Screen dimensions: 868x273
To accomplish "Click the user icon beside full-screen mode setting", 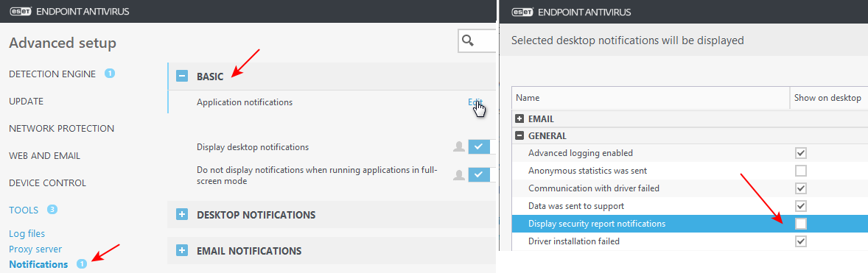I will [459, 174].
